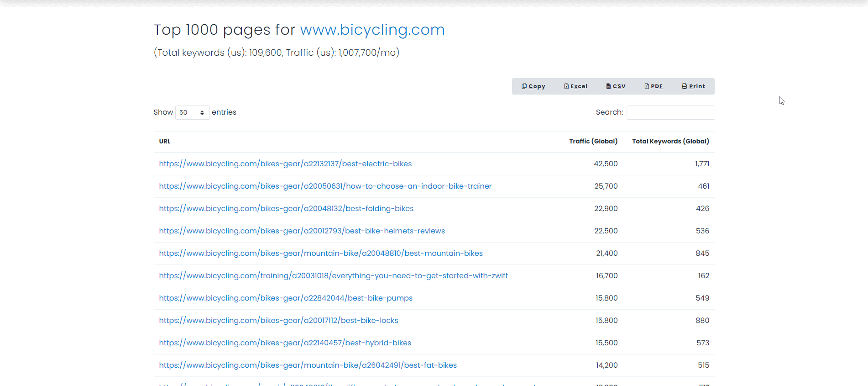868x386 pixels.
Task: Open the best-electric-bikes URL
Action: pos(285,164)
